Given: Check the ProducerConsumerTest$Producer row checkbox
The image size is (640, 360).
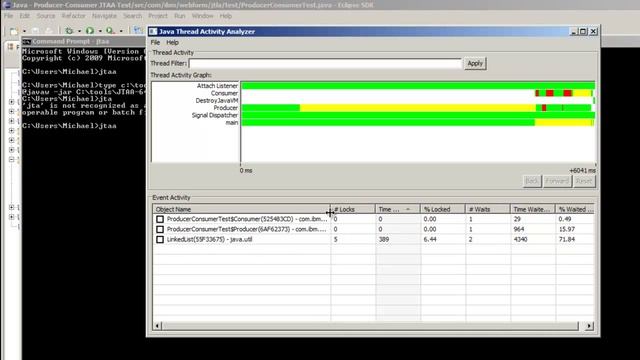Looking at the screenshot, I should point(160,229).
